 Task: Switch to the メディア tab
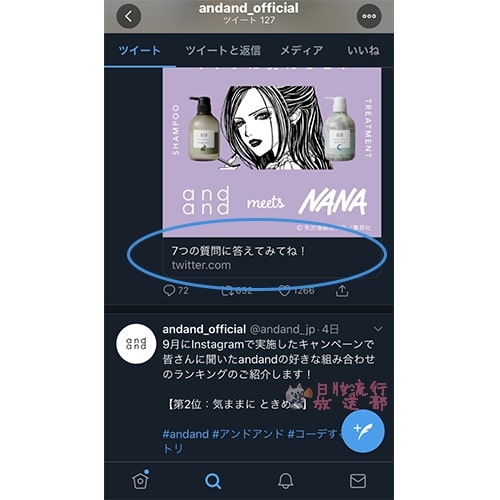point(301,50)
